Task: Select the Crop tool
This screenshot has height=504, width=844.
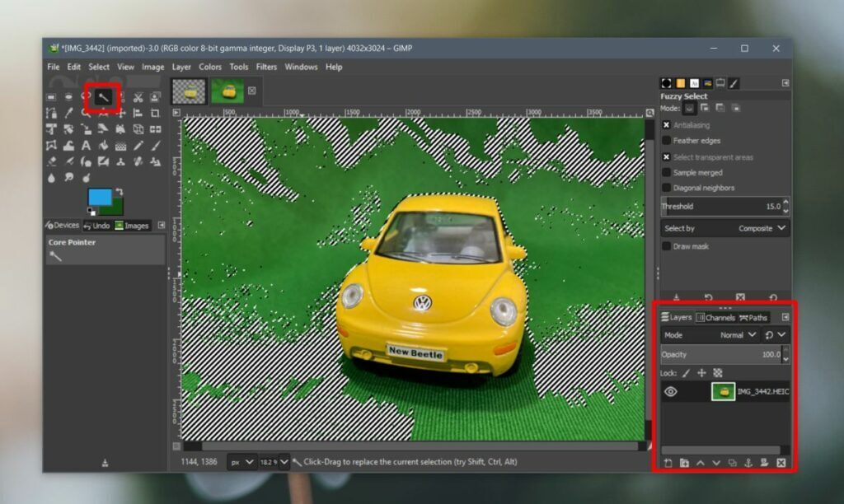Action: (x=156, y=114)
